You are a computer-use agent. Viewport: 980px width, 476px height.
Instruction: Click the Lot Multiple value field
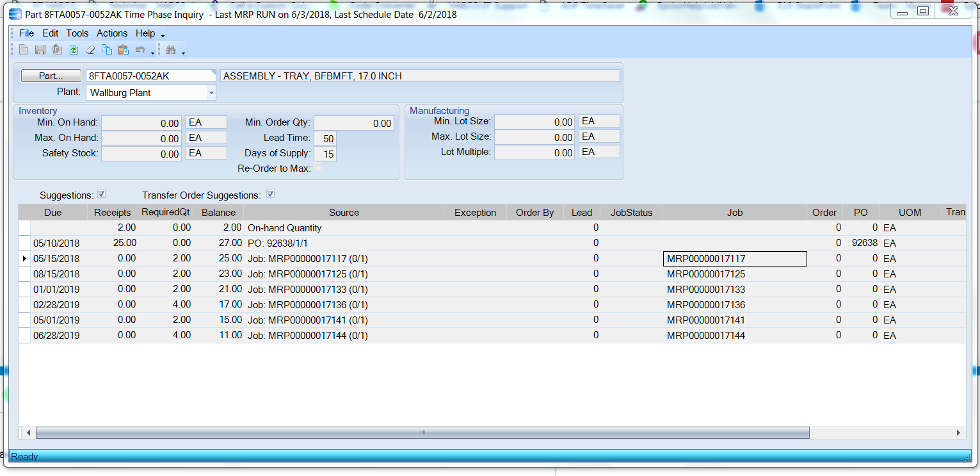(534, 152)
